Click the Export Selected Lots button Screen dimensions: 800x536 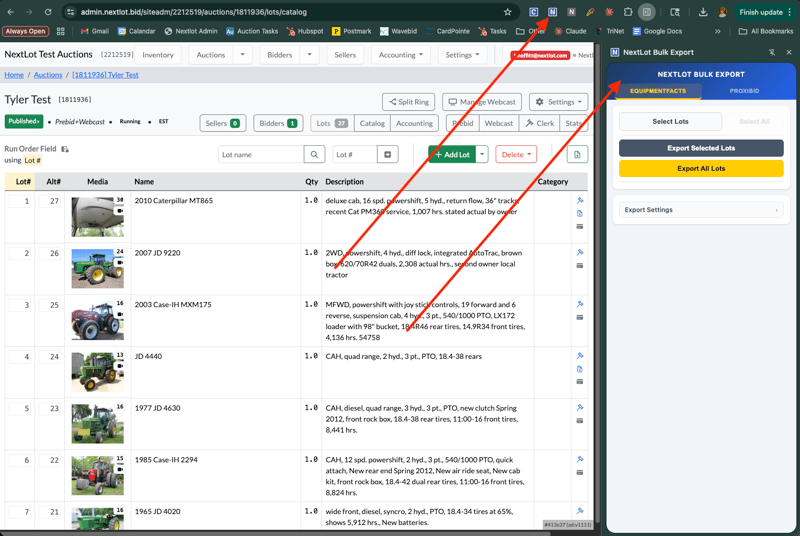(x=701, y=148)
